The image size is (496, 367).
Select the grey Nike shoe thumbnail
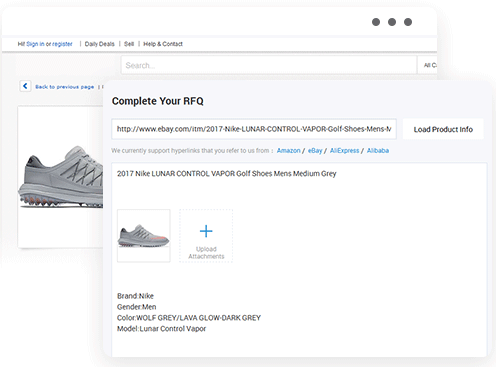coord(144,236)
